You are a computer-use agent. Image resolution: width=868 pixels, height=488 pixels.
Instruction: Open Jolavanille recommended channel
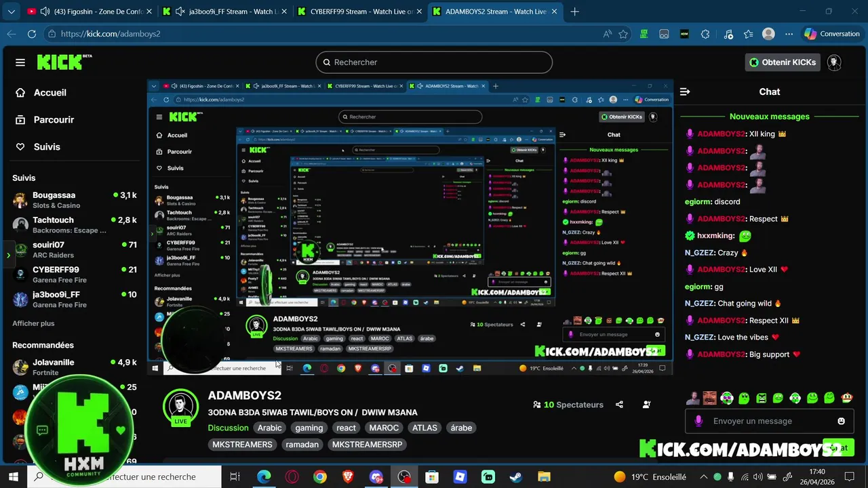pos(75,367)
